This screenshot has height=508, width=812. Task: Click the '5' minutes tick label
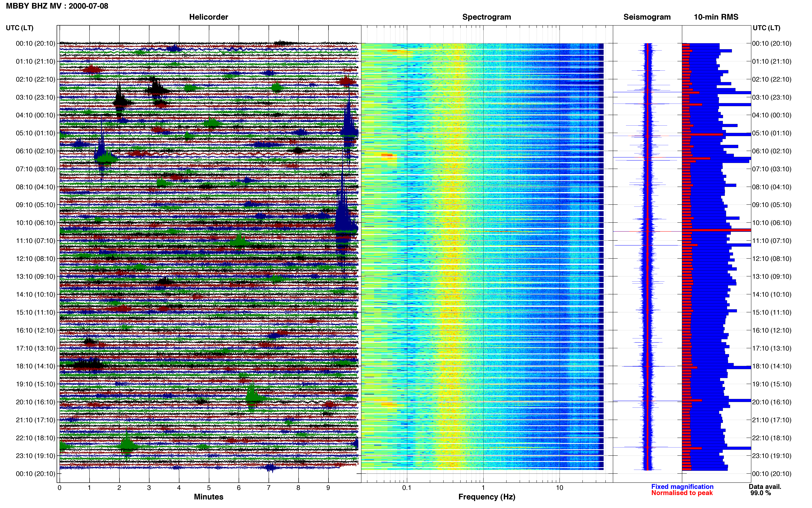pos(209,487)
